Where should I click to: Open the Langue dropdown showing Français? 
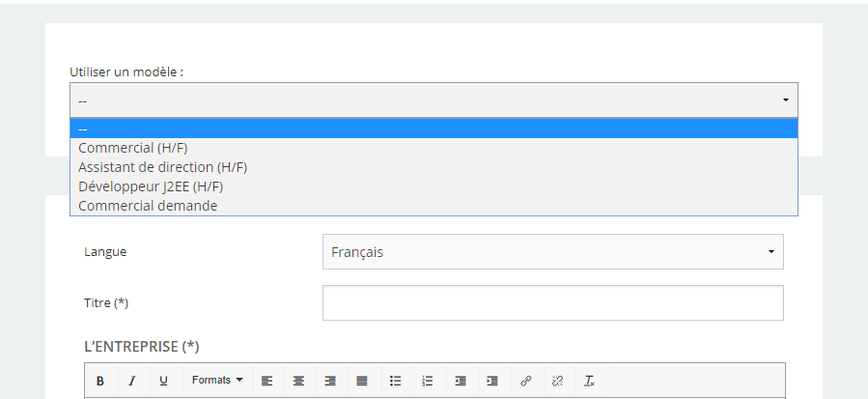tap(553, 251)
